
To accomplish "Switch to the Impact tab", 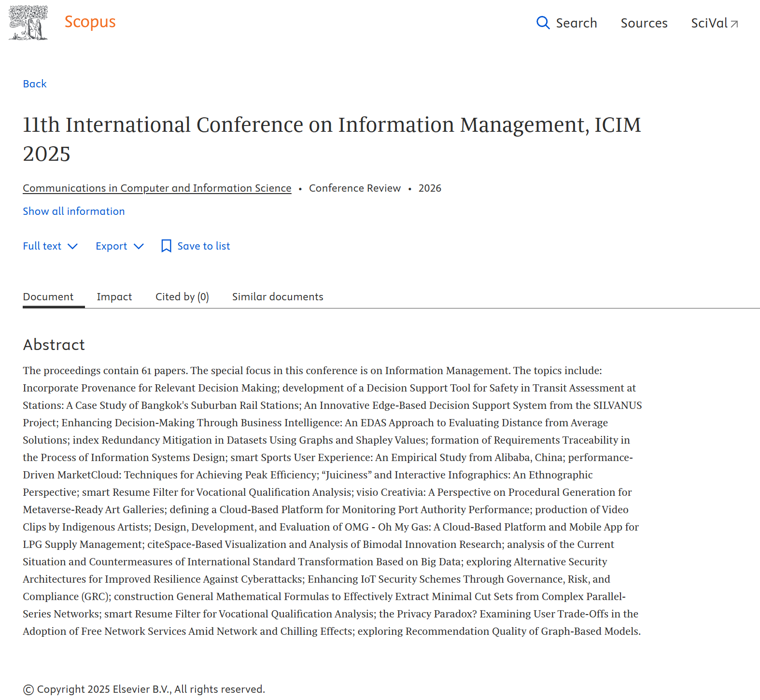I will pyautogui.click(x=114, y=297).
